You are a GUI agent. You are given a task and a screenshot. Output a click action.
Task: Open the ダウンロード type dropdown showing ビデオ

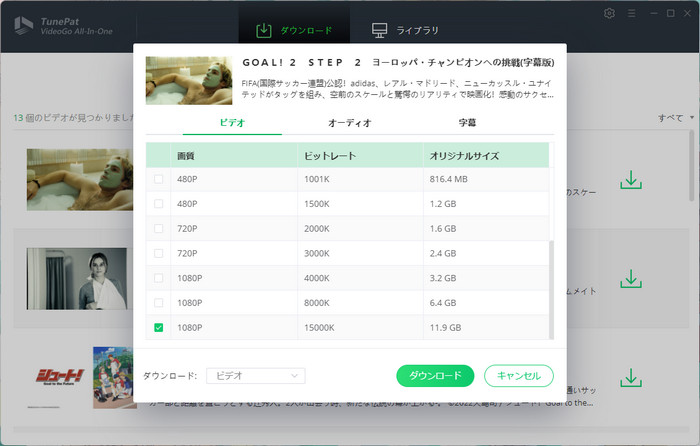click(256, 376)
